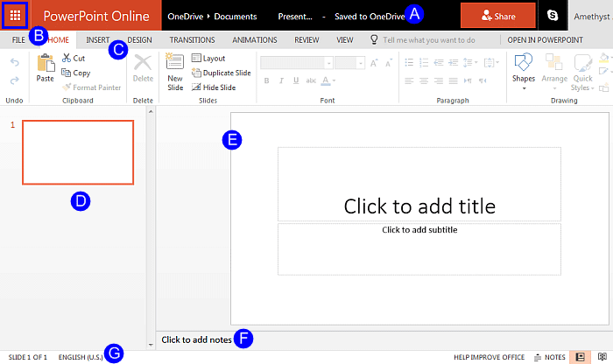Click the Decrease Indent icon
613x364 pixels.
click(439, 62)
